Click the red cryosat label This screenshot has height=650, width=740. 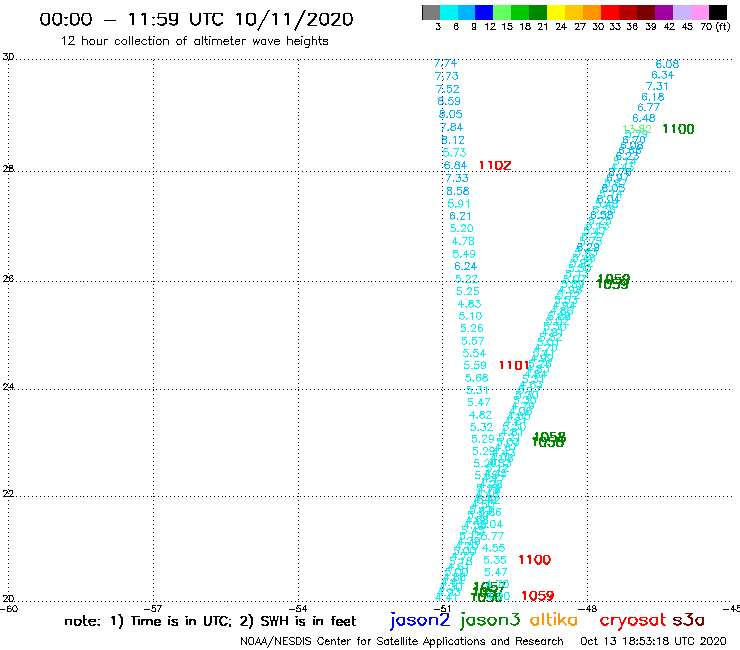tap(633, 620)
